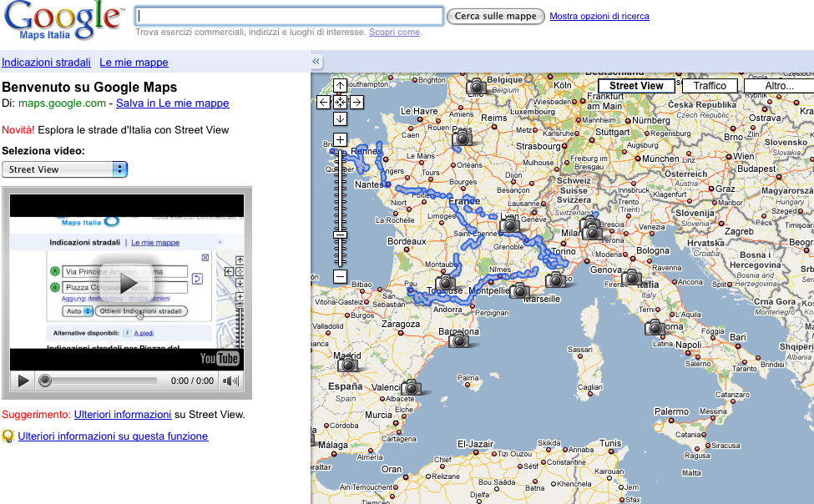
Task: Pan the map left with the arrow
Action: pos(323,103)
